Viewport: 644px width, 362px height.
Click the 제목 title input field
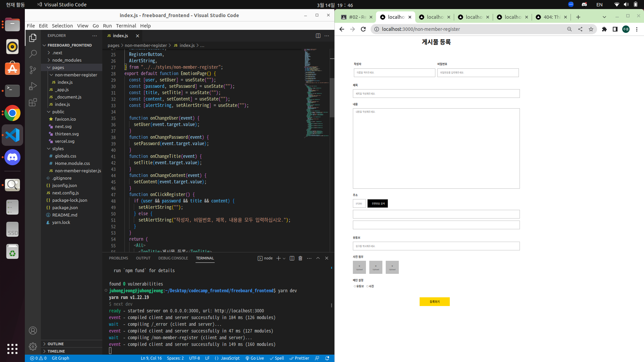pyautogui.click(x=436, y=94)
